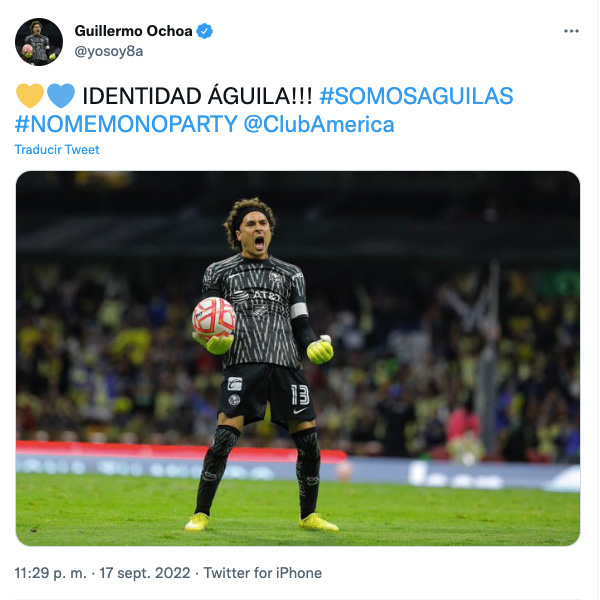Select the IDENTIDAD ÁGUILA!!! tweet text
The width and height of the screenshot is (600, 600).
[197, 96]
